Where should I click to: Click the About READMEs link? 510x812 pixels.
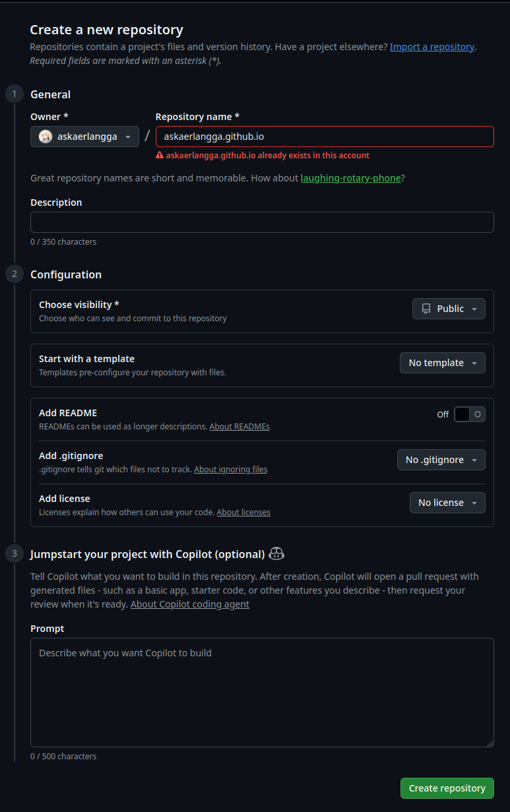[x=239, y=426]
